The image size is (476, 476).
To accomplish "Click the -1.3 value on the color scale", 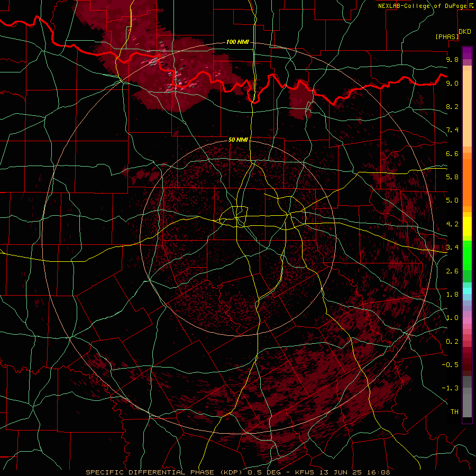I will click(x=450, y=388).
